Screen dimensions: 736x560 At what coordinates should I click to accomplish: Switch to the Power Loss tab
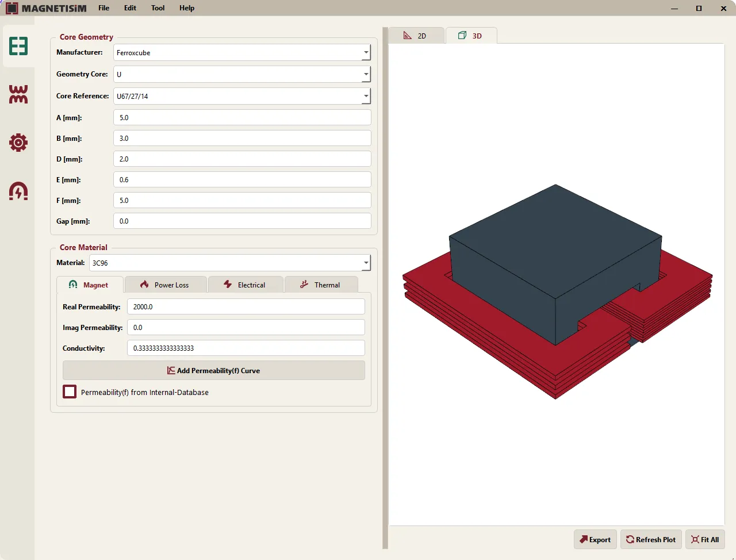(x=166, y=285)
